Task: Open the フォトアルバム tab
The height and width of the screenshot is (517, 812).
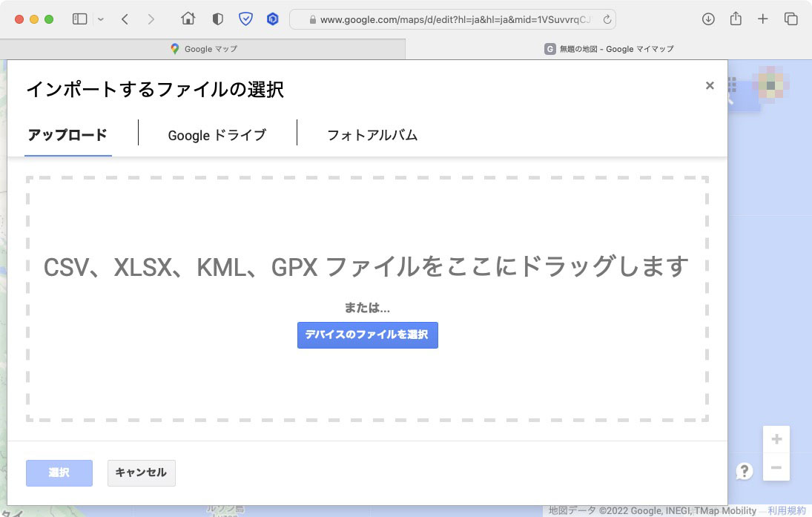Action: pos(372,135)
